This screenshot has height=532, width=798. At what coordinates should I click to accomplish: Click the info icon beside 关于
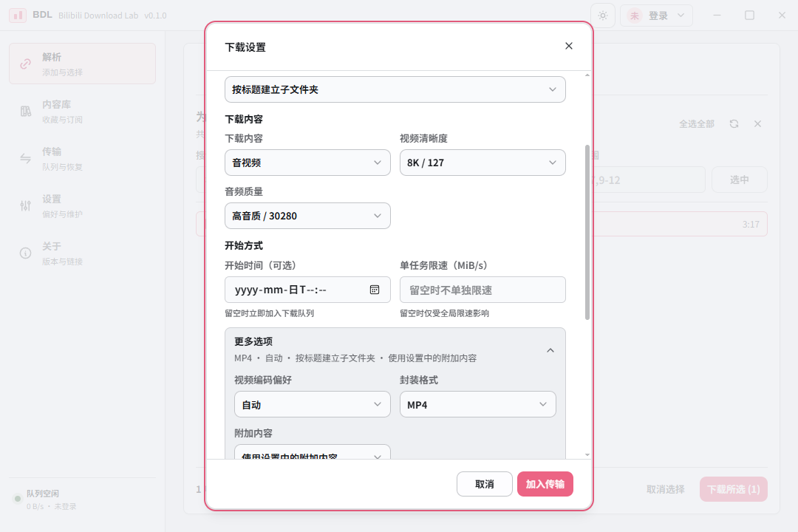(25, 253)
